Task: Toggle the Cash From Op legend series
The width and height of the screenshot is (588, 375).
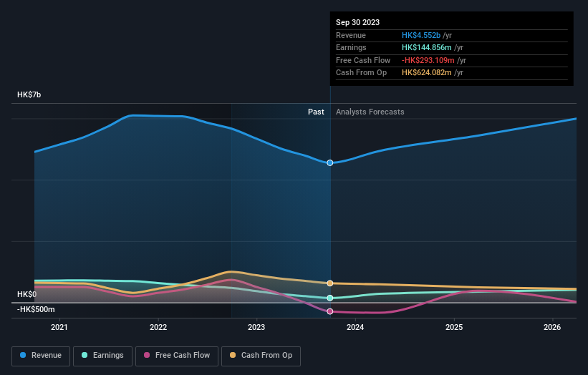Action: pos(261,356)
